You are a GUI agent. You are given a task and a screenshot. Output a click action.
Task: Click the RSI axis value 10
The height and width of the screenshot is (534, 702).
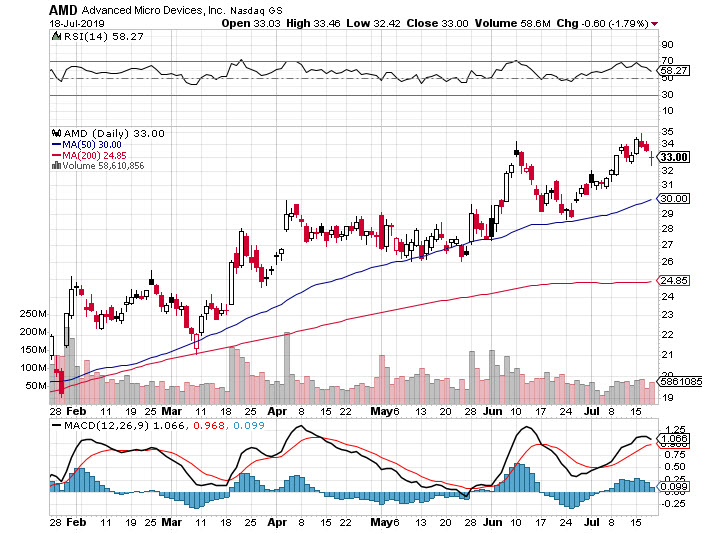tap(667, 111)
